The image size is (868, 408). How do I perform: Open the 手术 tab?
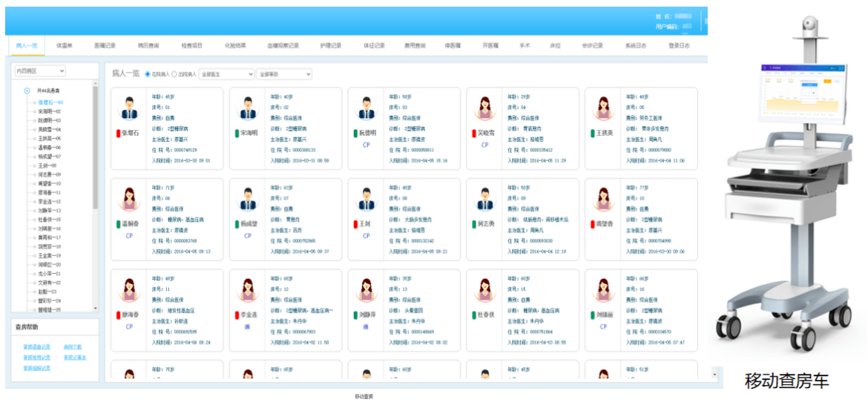525,45
